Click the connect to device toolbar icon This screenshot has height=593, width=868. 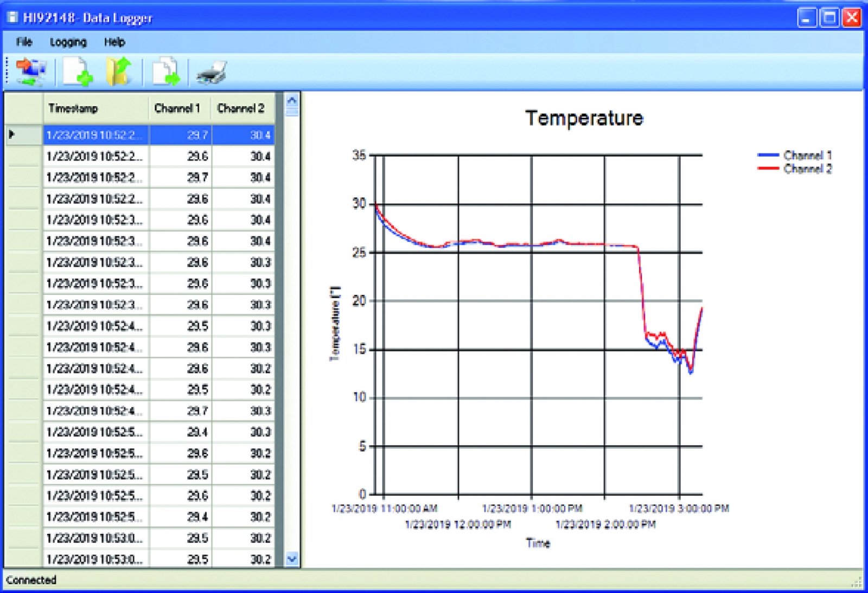click(x=30, y=72)
